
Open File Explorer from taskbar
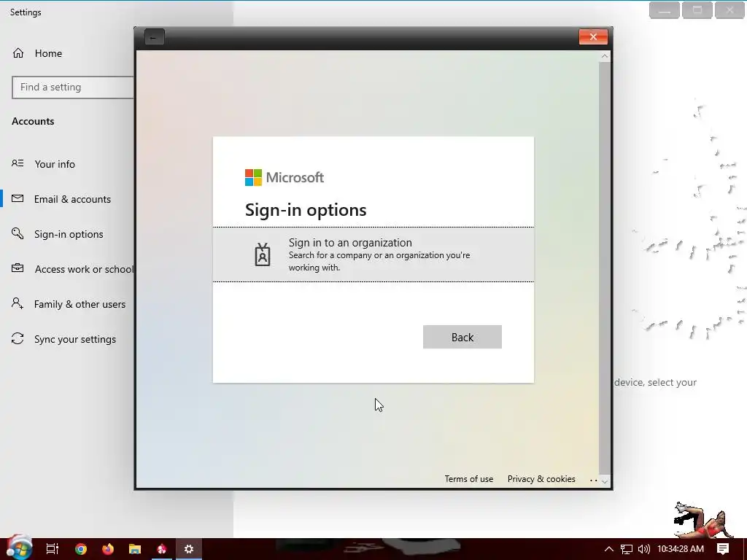point(135,549)
